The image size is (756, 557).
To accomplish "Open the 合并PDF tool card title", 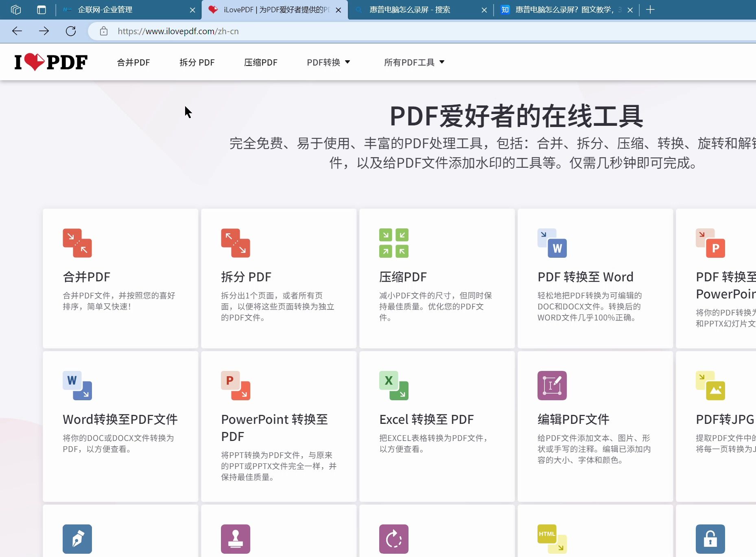I will pos(86,277).
